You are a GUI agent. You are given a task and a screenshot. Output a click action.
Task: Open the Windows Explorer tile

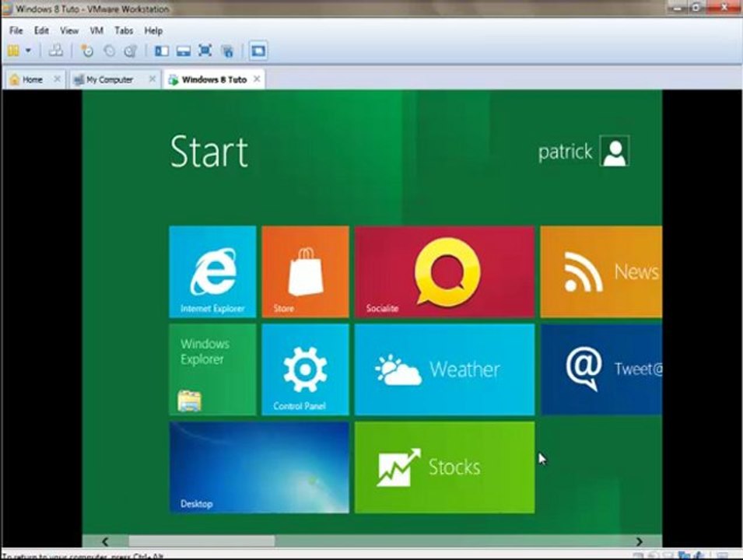click(212, 369)
